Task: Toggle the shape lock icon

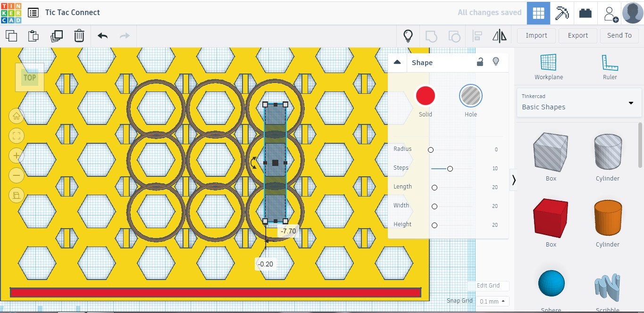Action: click(480, 62)
